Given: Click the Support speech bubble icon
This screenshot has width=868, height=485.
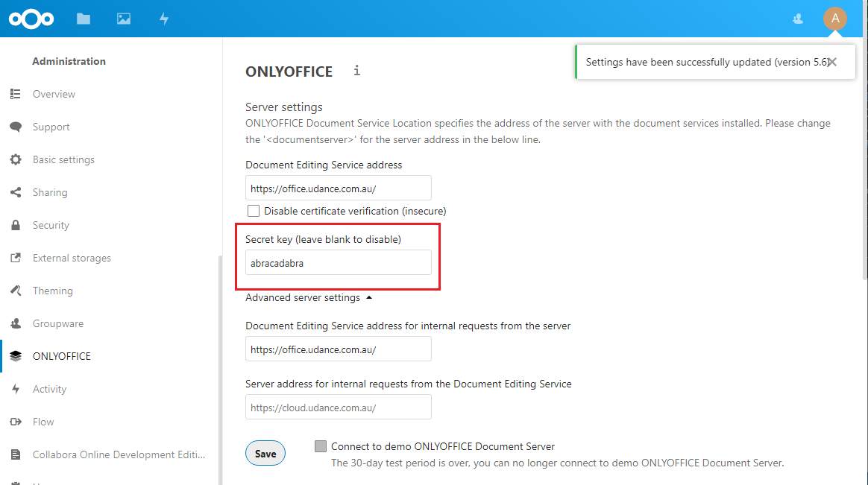Looking at the screenshot, I should pyautogui.click(x=16, y=127).
